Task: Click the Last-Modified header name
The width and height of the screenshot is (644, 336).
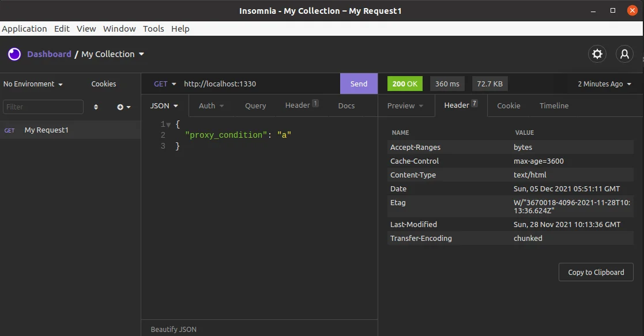Action: click(413, 225)
